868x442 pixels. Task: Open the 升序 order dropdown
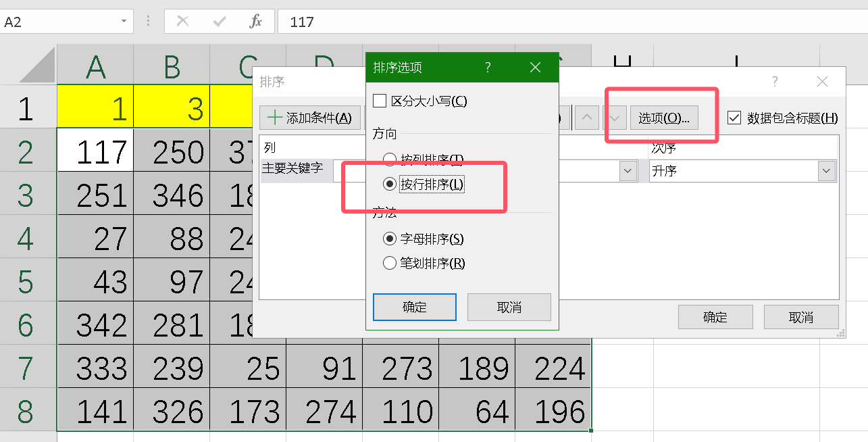(825, 171)
